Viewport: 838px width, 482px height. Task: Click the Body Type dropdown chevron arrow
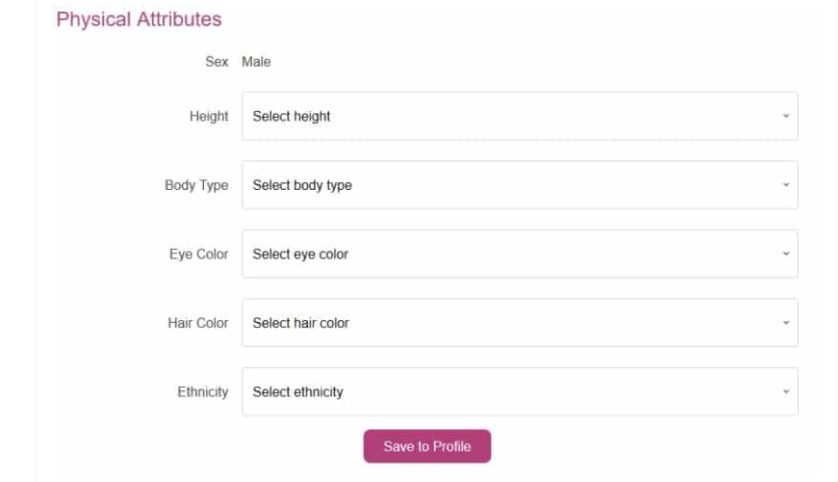pyautogui.click(x=786, y=185)
